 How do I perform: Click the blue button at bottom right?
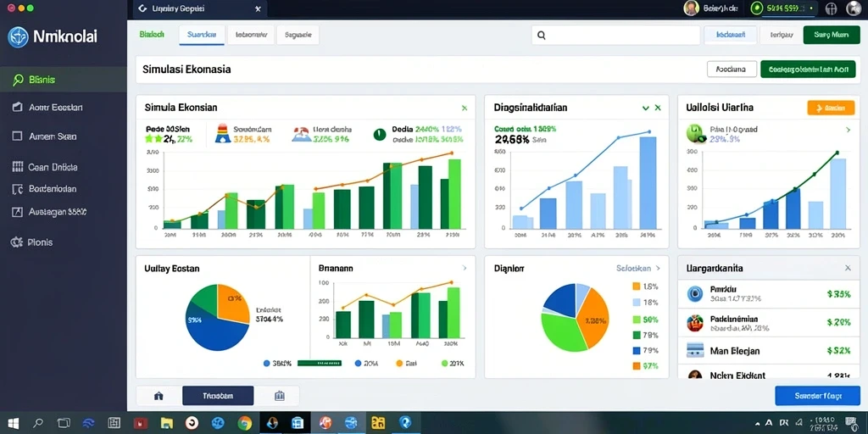tap(818, 396)
